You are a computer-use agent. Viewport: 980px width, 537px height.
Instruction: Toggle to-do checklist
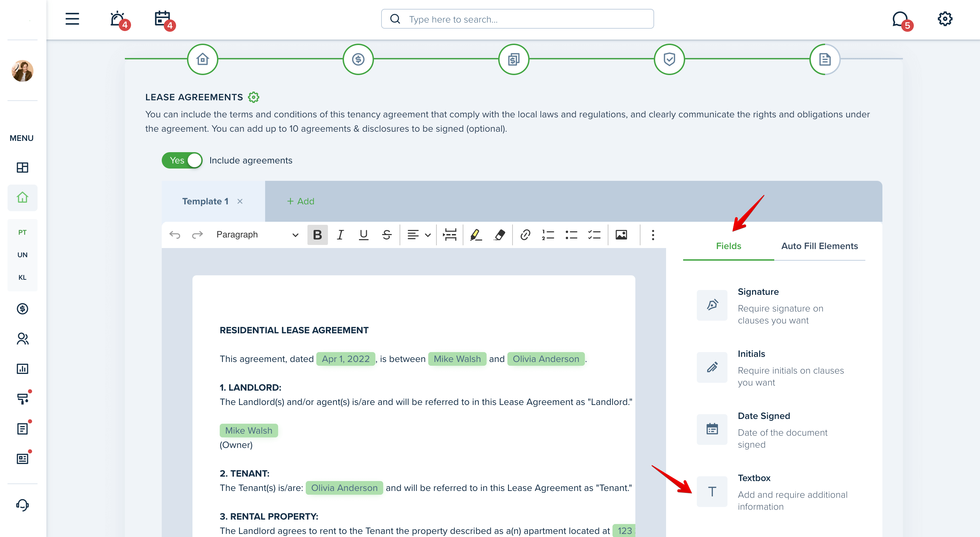(594, 235)
